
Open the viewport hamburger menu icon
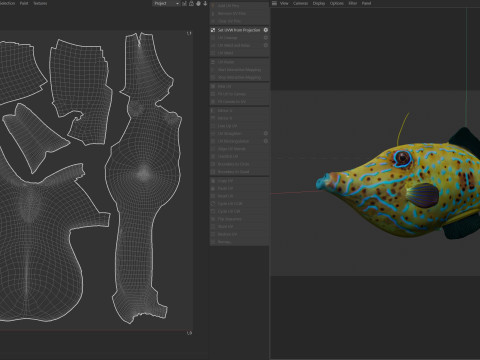pyautogui.click(x=274, y=3)
